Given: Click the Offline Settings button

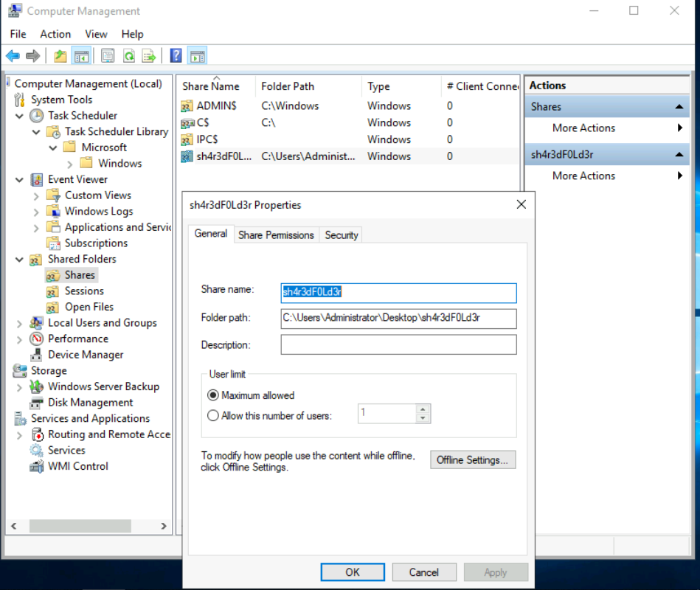Looking at the screenshot, I should pyautogui.click(x=472, y=460).
